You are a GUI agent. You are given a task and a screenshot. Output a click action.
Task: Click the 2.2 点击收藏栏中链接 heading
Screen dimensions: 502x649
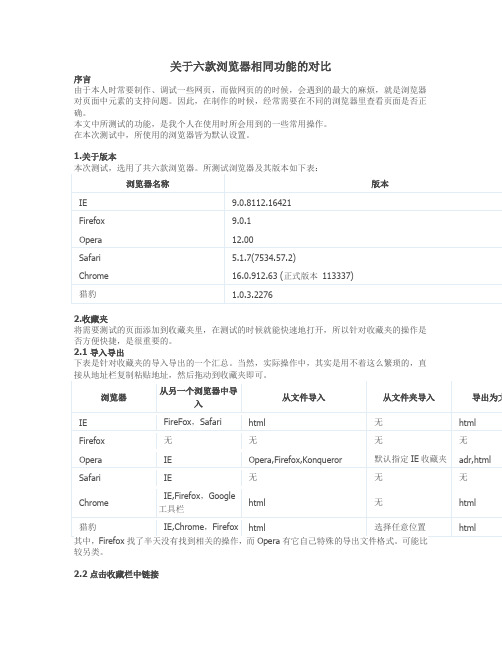pos(116,574)
